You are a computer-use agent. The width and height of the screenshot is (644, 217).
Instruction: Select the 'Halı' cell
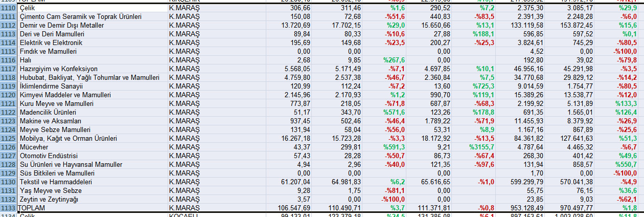pyautogui.click(x=93, y=60)
